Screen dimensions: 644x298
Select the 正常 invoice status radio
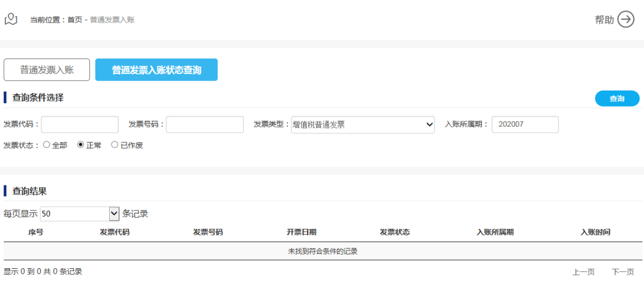tap(81, 145)
